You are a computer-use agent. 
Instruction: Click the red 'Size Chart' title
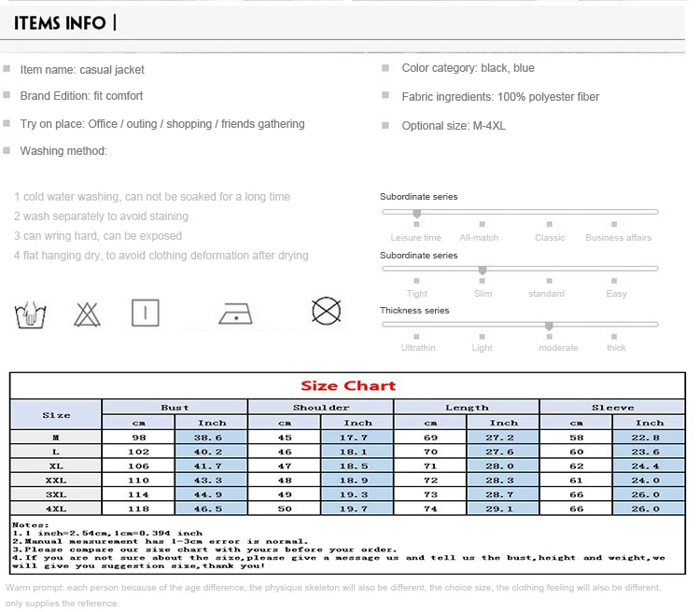tap(348, 385)
